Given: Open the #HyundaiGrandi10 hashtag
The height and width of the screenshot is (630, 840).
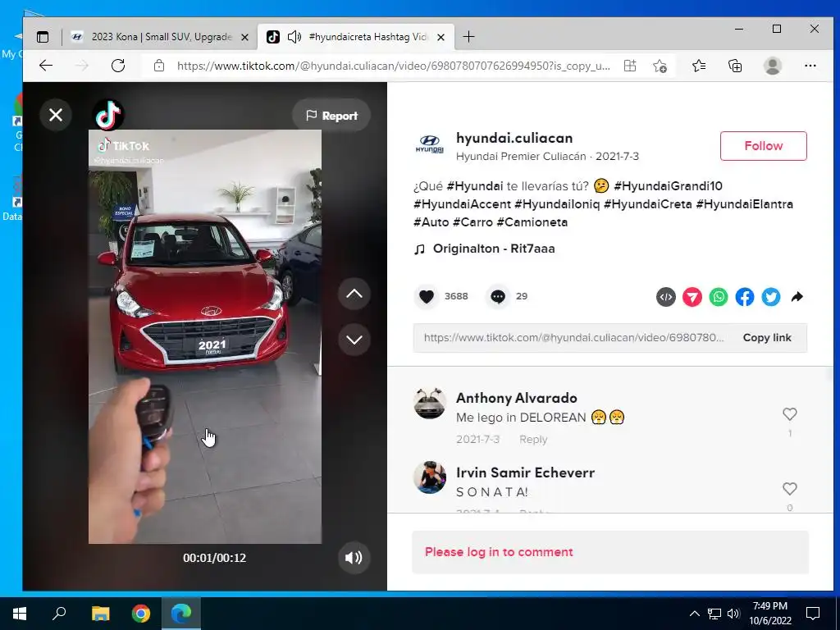Looking at the screenshot, I should [x=668, y=186].
